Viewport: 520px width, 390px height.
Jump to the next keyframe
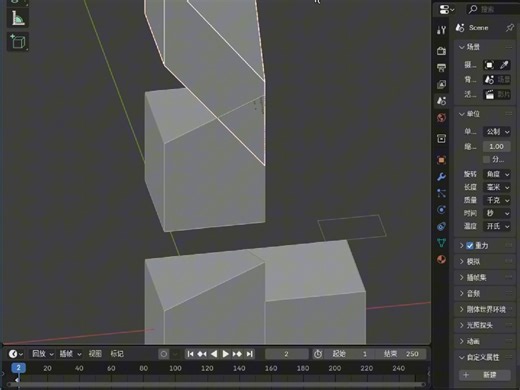(237, 354)
